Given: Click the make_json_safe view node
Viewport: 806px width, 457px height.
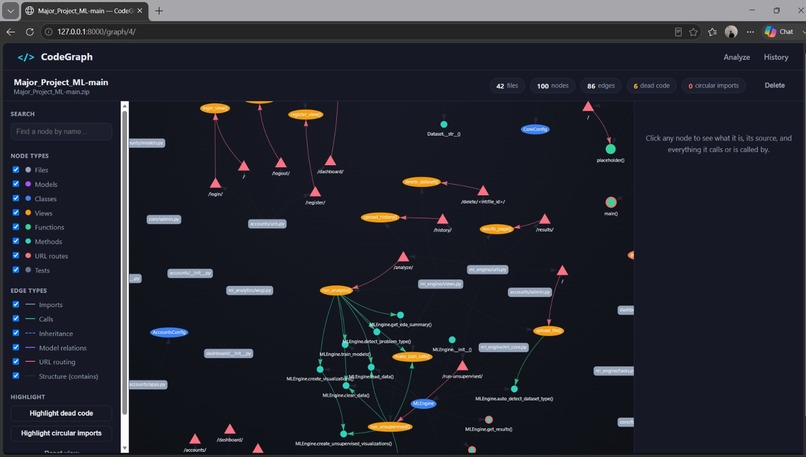Looking at the screenshot, I should [412, 356].
